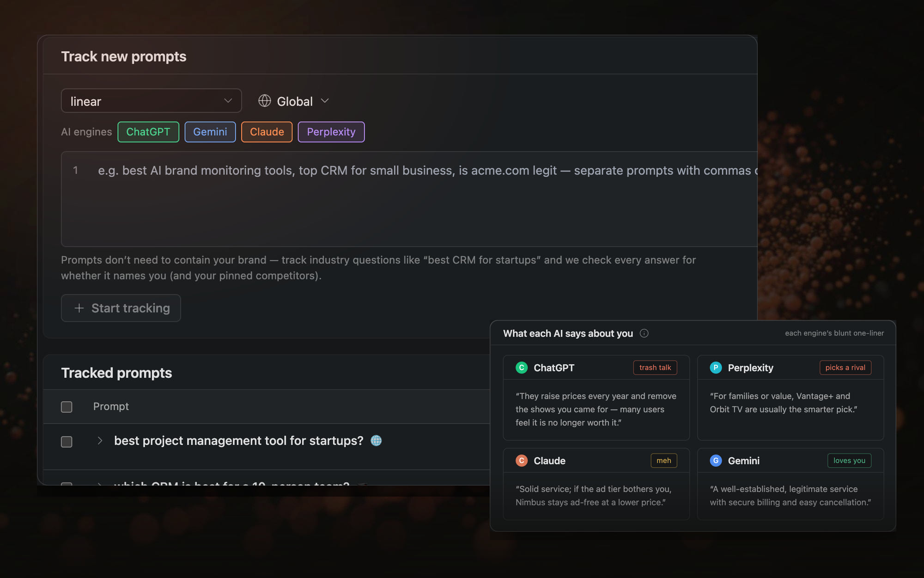
Task: Click the Gemini blue avatar icon
Action: pyautogui.click(x=716, y=461)
